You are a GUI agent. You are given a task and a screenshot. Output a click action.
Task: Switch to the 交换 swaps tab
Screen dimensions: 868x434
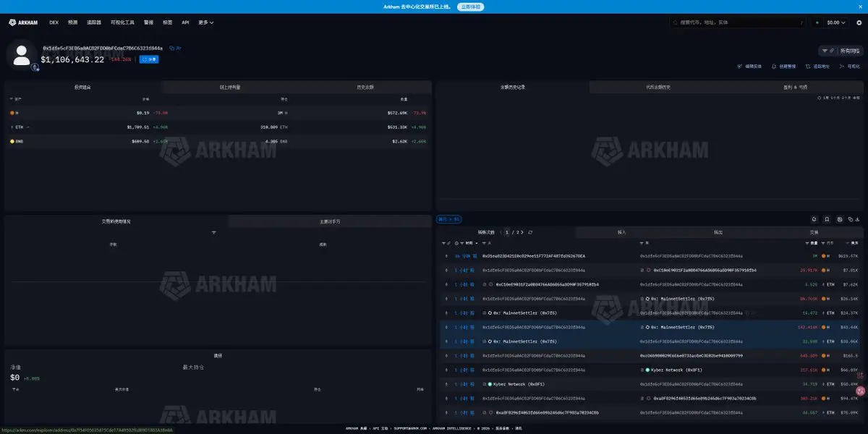point(814,232)
